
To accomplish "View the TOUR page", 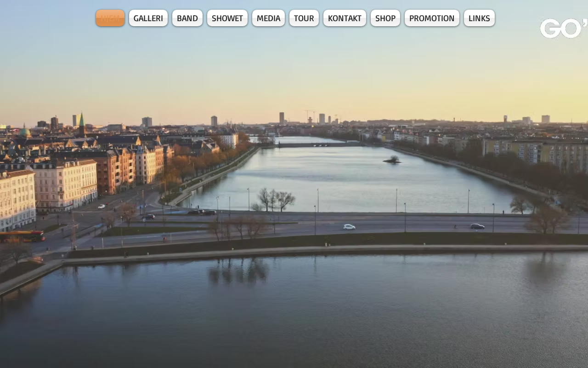I will [304, 18].
